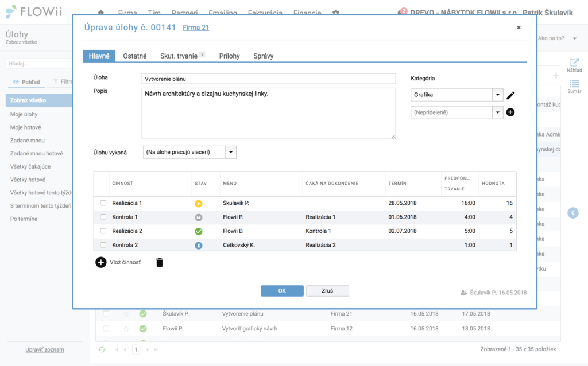
Task: Edit category with the pencil icon
Action: [x=510, y=95]
